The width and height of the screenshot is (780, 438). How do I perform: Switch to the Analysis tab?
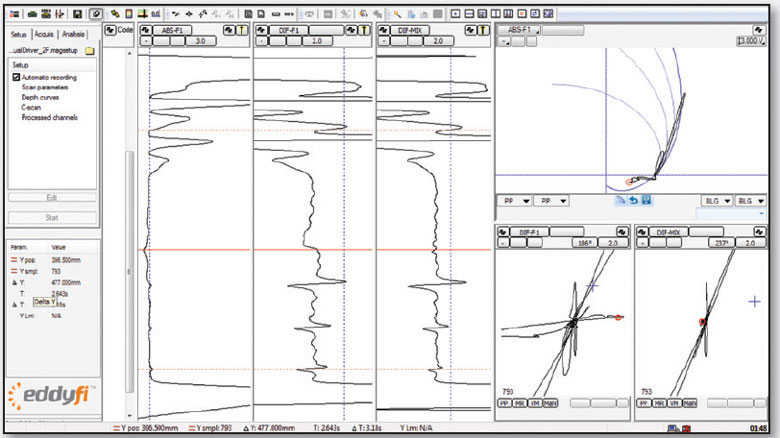[76, 32]
